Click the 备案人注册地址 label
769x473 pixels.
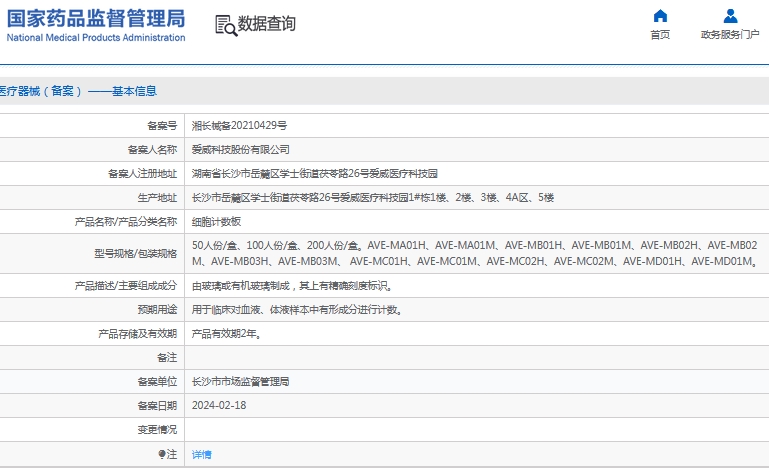(143, 174)
